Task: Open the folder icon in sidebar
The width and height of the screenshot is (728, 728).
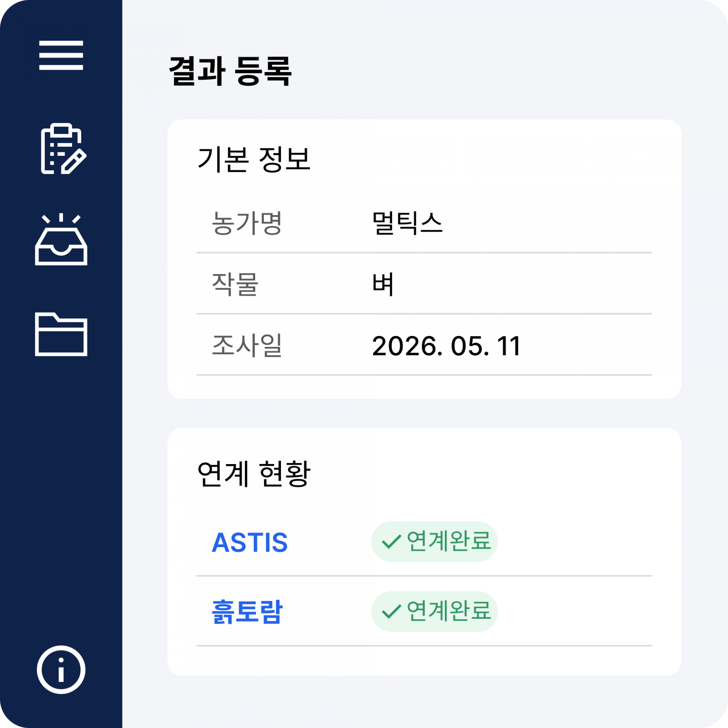Action: click(x=61, y=334)
